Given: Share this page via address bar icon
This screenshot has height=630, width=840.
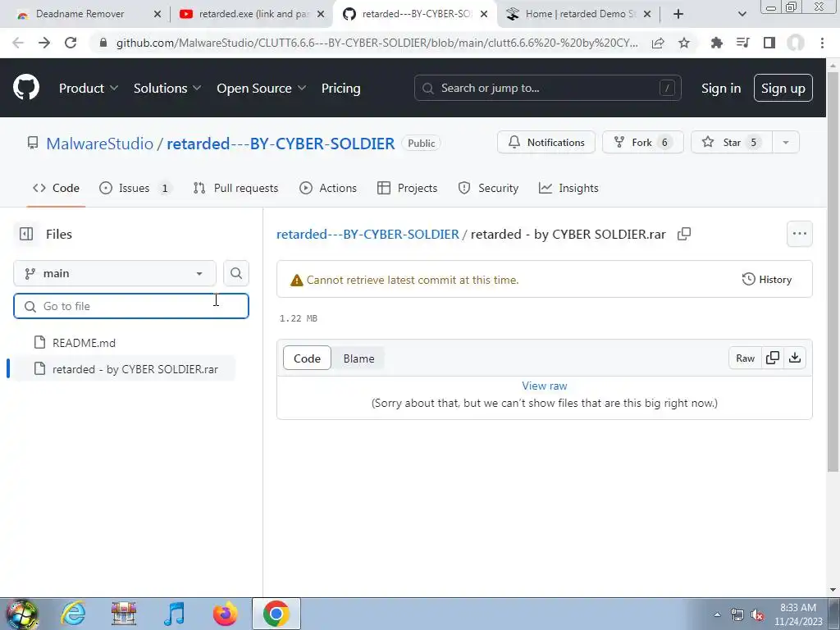Looking at the screenshot, I should [657, 43].
